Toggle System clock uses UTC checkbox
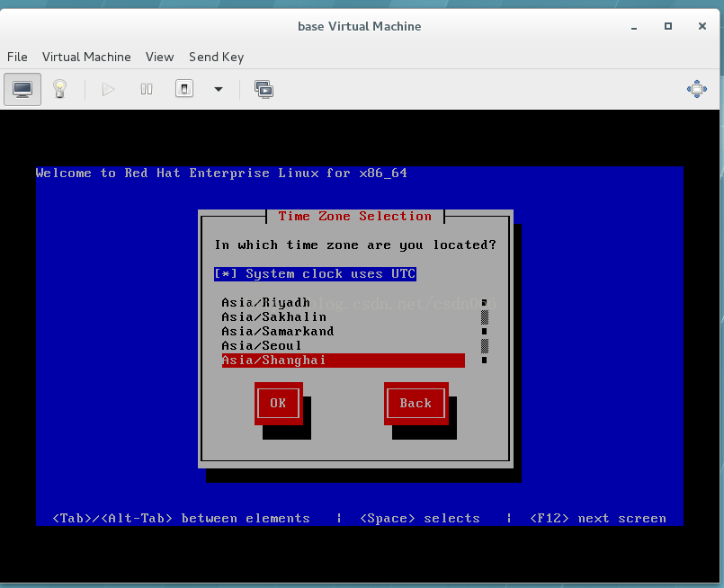724x588 pixels. [x=315, y=273]
